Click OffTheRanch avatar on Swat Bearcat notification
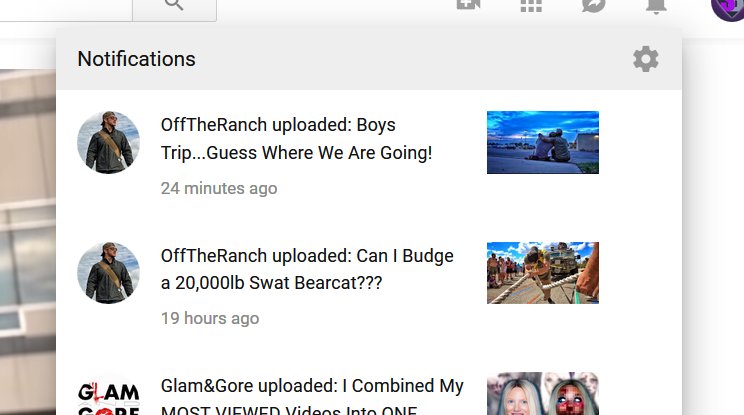Viewport: 744px width, 415px height. pos(109,273)
